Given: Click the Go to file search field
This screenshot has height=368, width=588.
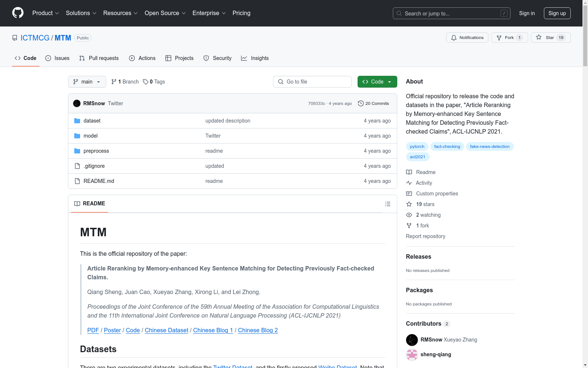Looking at the screenshot, I should click(x=312, y=82).
